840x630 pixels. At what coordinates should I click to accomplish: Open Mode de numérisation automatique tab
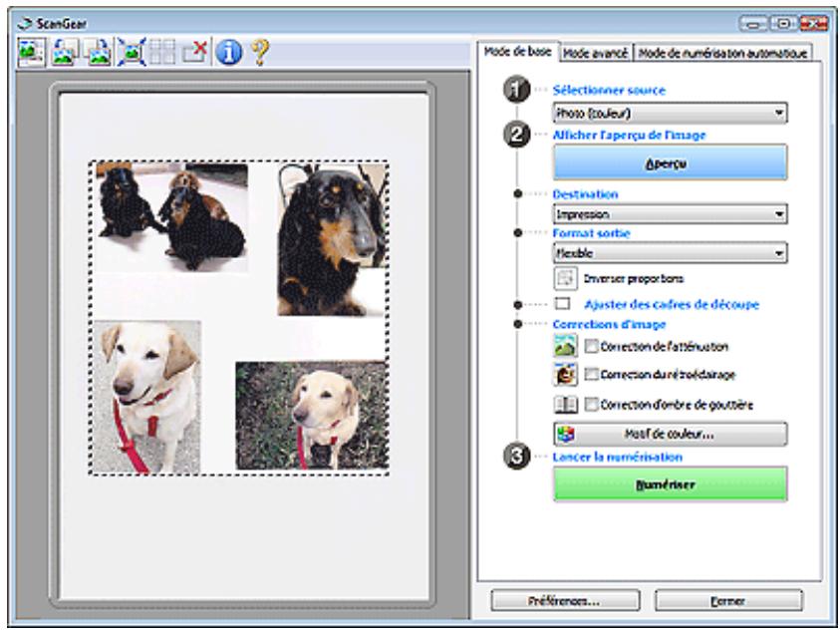(722, 53)
